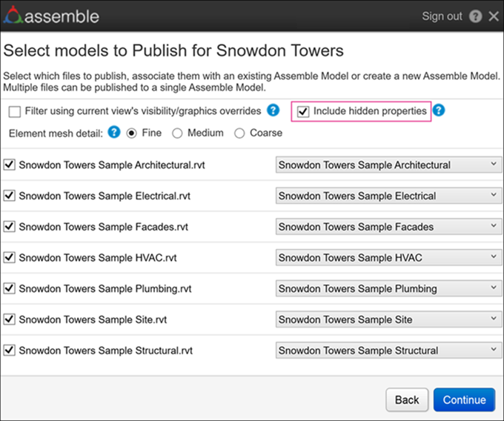504x421 pixels.
Task: Click help icon for Element mesh detail
Action: pos(113,133)
